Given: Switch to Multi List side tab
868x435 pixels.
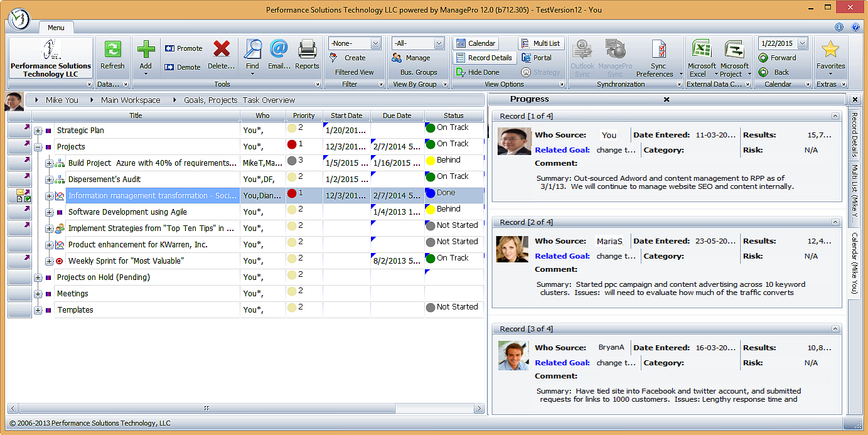Looking at the screenshot, I should tap(854, 195).
